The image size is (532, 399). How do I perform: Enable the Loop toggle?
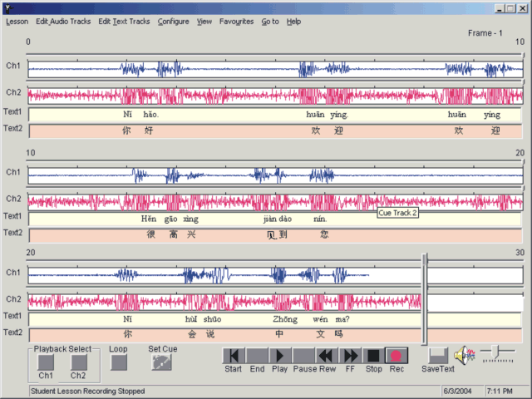pyautogui.click(x=119, y=362)
